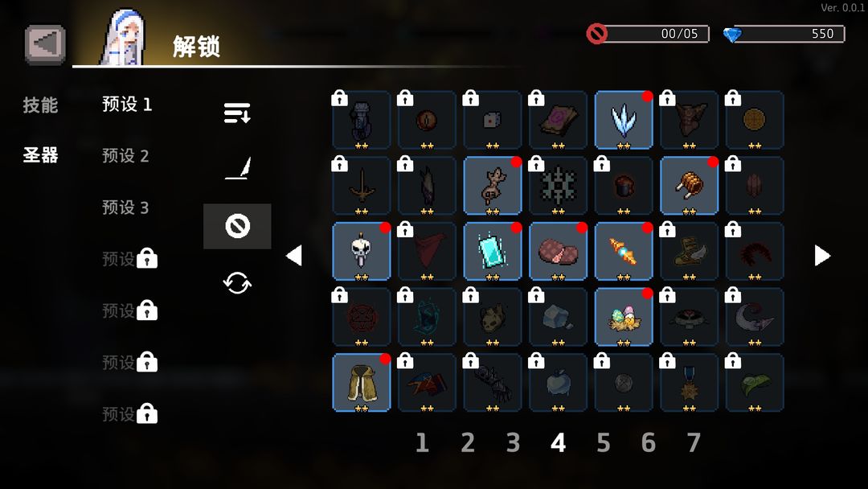Screen dimensions: 868x489
Task: Click the back arrow button
Action: (x=45, y=43)
